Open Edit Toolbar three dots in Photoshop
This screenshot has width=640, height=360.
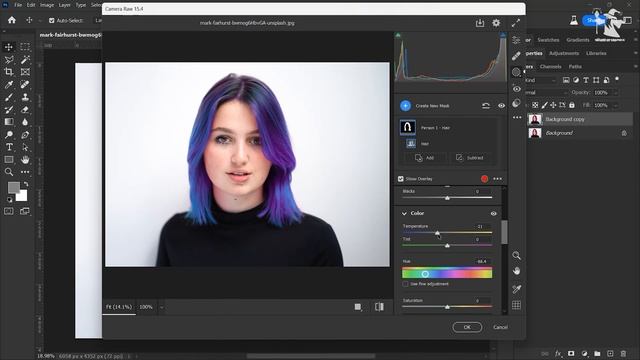point(25,172)
